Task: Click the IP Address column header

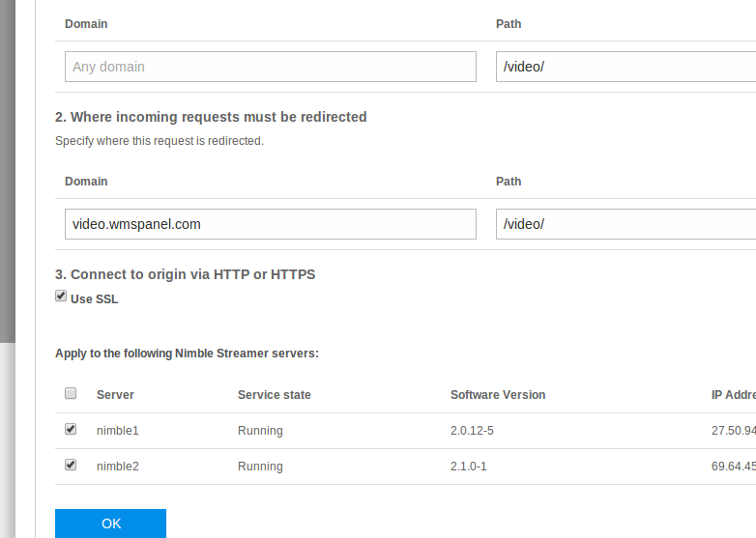Action: [733, 395]
